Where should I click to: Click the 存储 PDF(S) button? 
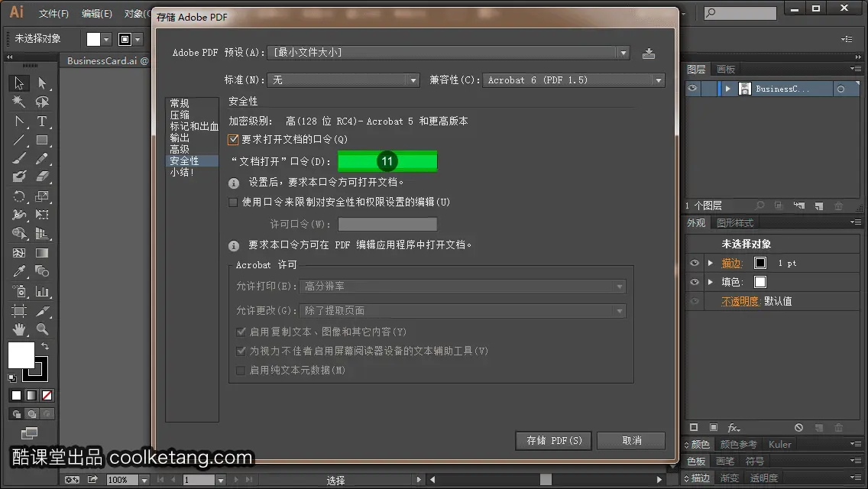pos(553,441)
